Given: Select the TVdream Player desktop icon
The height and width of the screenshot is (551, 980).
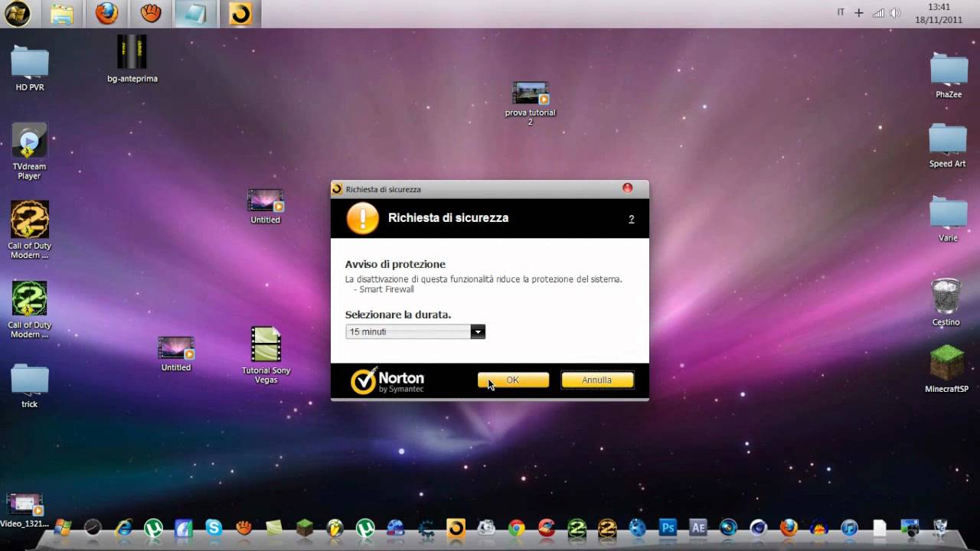Looking at the screenshot, I should coord(29,151).
